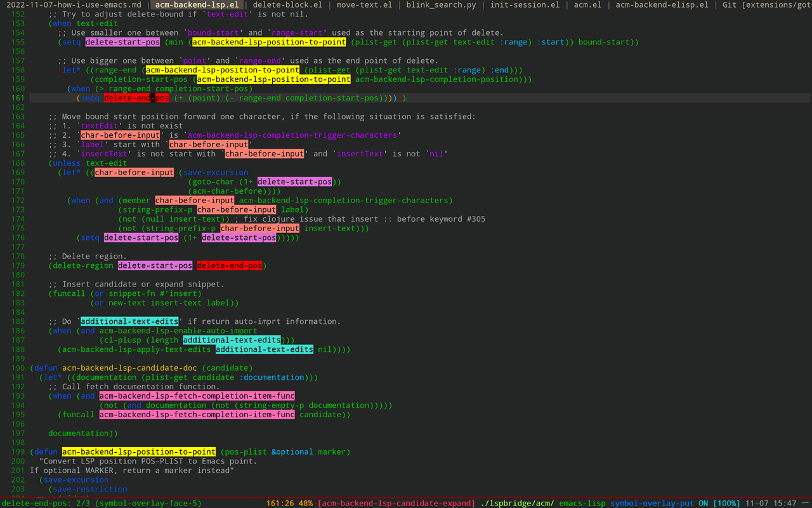Screen dimensions: 812x508
Task: Click acm-backend-lsp-position-to-point on line 159
Action: pyautogui.click(x=273, y=79)
